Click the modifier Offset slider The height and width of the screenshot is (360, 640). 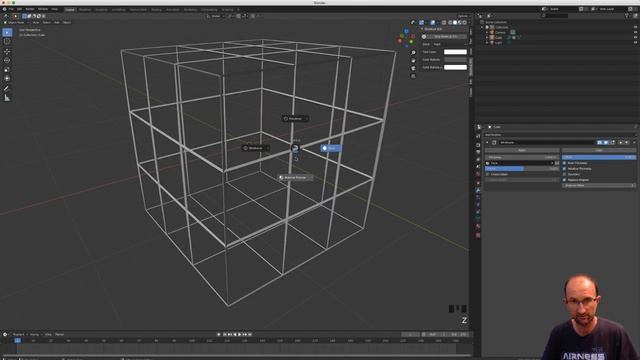(599, 157)
